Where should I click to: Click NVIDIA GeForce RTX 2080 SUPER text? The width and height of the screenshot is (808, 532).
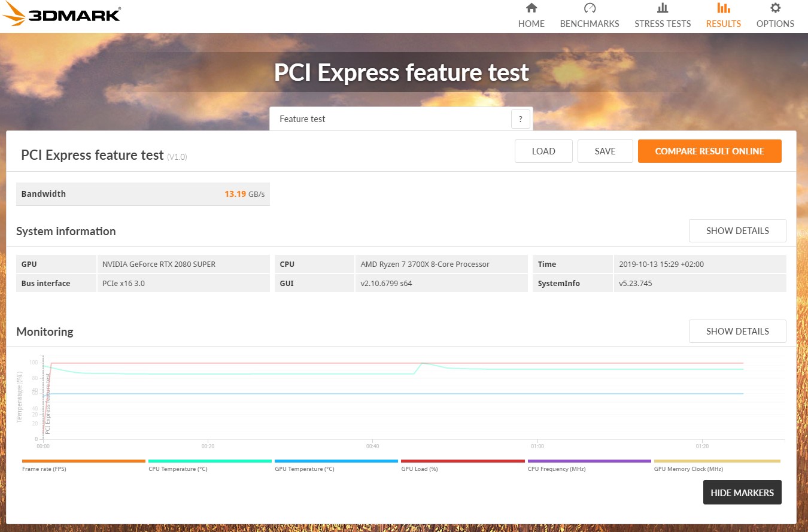tap(159, 265)
